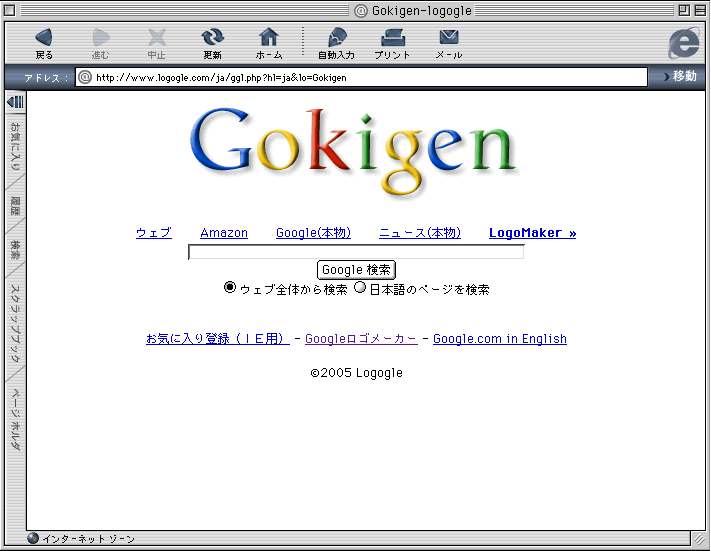Open the ニュース(本物) link

pyautogui.click(x=420, y=233)
